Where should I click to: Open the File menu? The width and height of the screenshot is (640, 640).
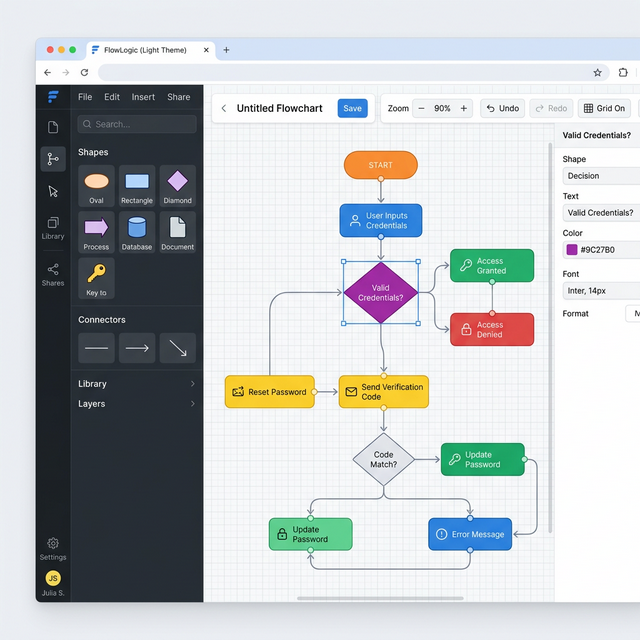[x=85, y=97]
